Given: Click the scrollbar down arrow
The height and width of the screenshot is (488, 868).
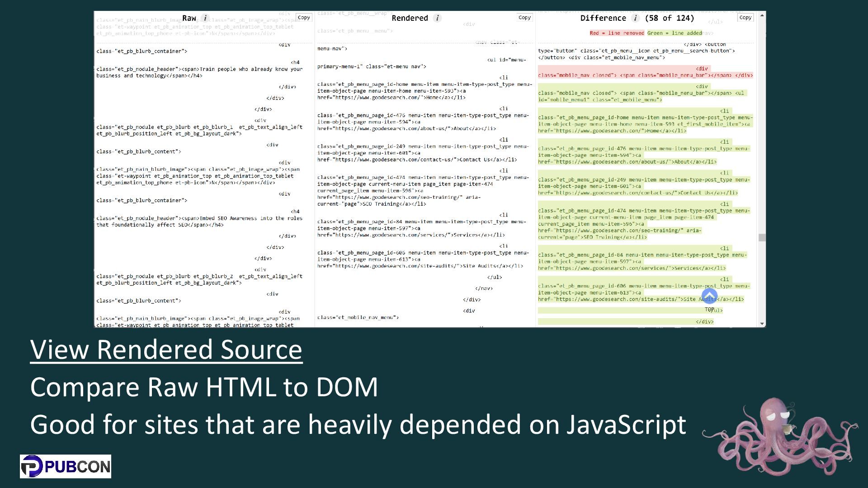Looking at the screenshot, I should click(x=762, y=324).
